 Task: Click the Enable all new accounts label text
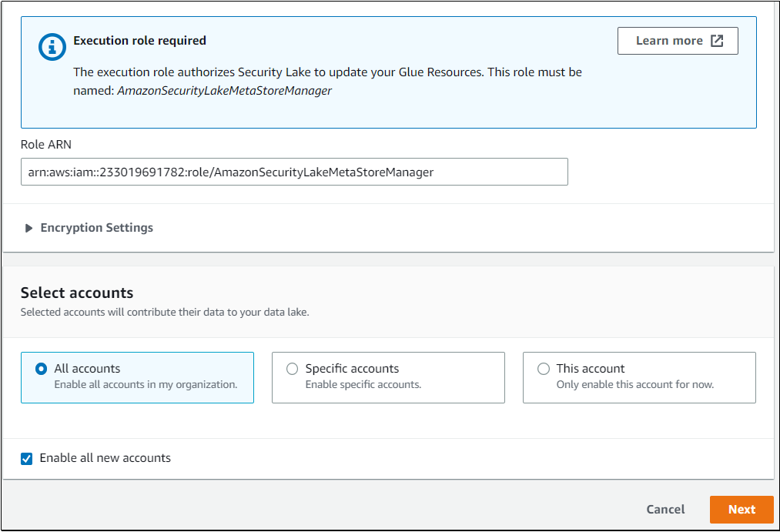(x=105, y=458)
